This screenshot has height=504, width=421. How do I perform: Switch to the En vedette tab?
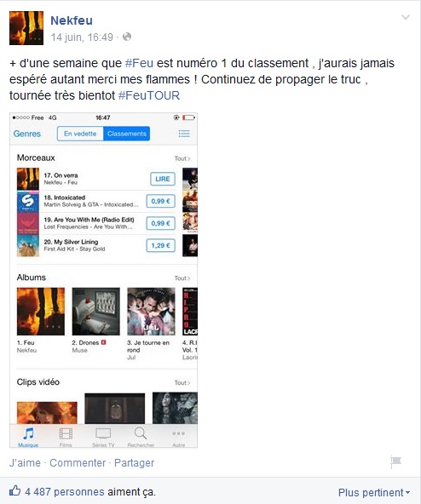[x=80, y=134]
